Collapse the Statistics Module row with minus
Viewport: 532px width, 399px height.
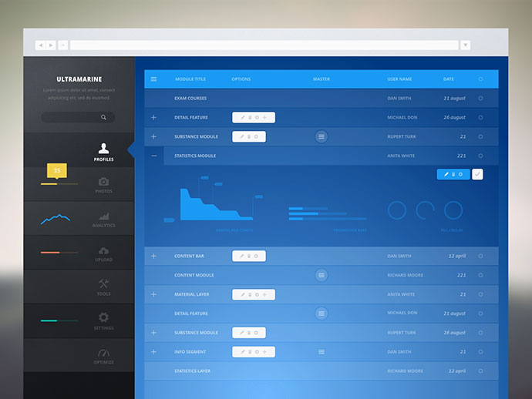(x=154, y=156)
